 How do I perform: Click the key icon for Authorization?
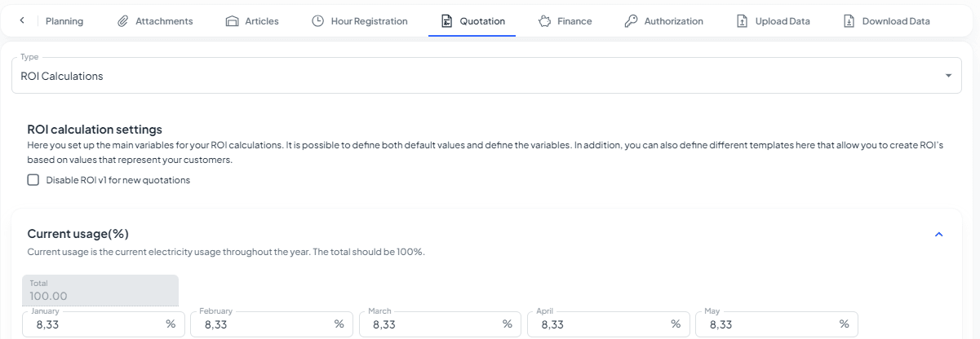pos(631,21)
